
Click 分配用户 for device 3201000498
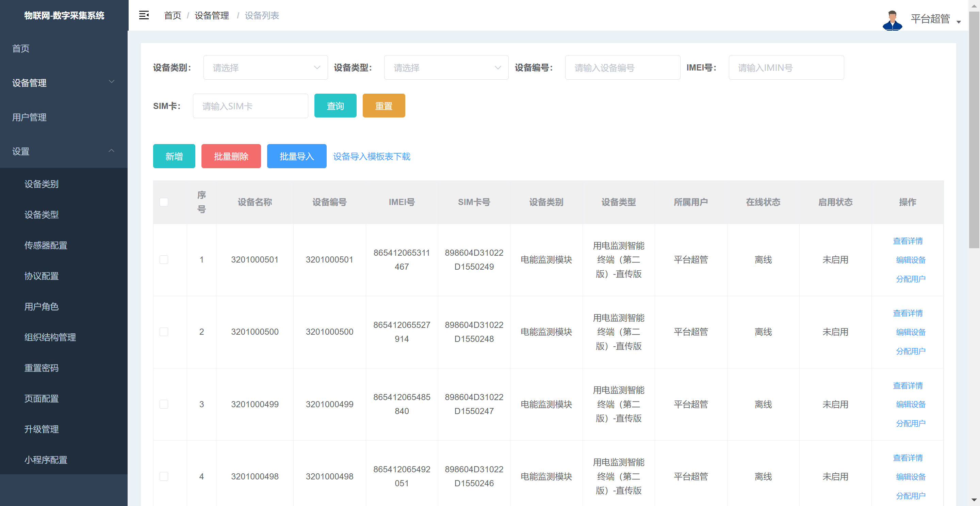910,495
